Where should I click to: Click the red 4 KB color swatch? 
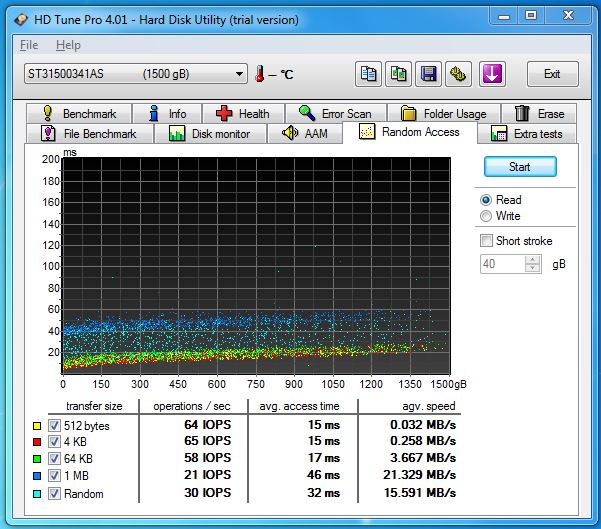click(37, 442)
